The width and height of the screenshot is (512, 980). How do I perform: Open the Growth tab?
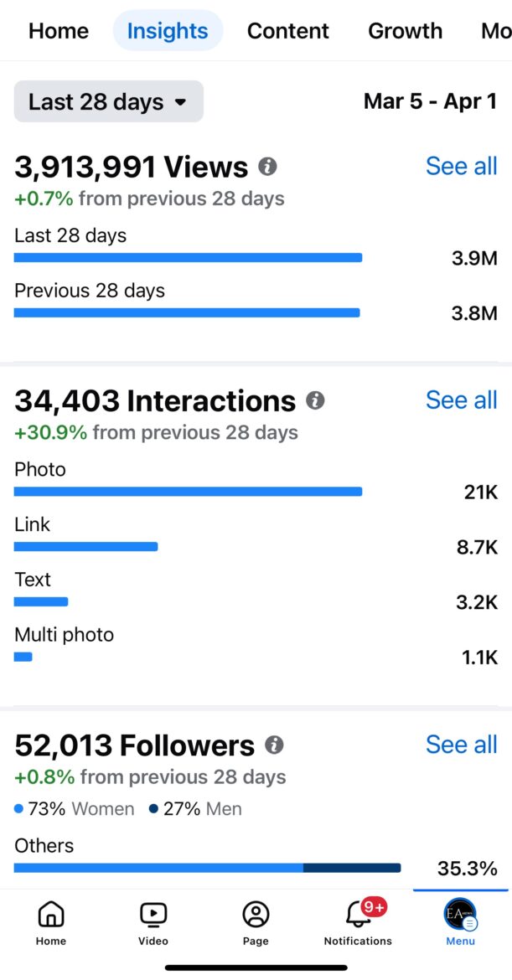pos(405,31)
